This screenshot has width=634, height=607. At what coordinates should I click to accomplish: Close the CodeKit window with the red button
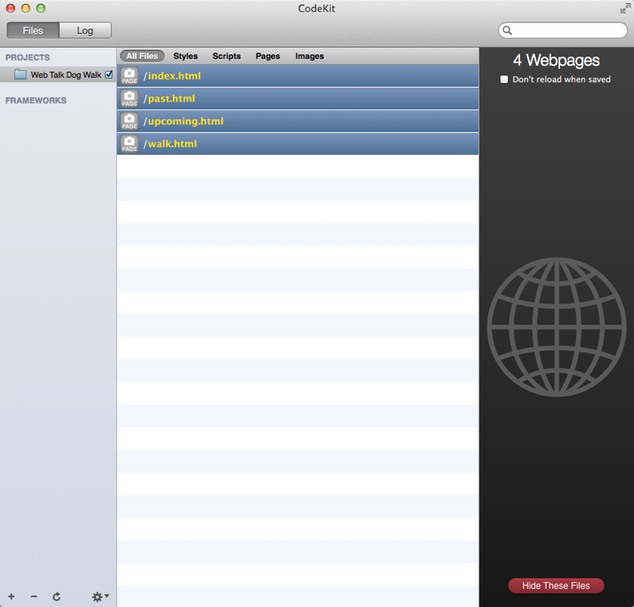coord(11,8)
